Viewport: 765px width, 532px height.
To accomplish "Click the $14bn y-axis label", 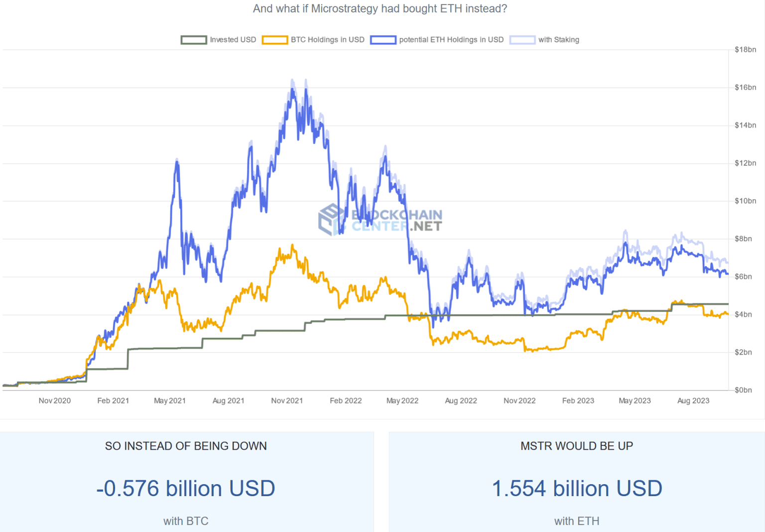I will [746, 126].
